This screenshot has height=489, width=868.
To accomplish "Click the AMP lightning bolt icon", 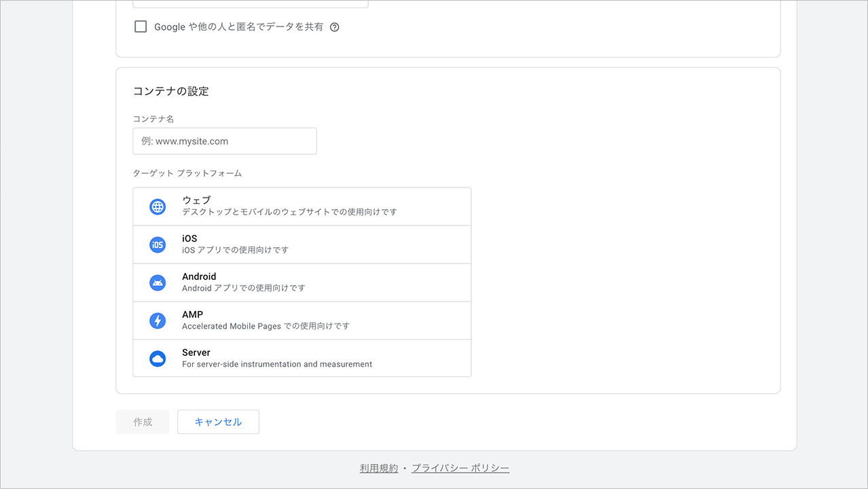I will pos(157,321).
